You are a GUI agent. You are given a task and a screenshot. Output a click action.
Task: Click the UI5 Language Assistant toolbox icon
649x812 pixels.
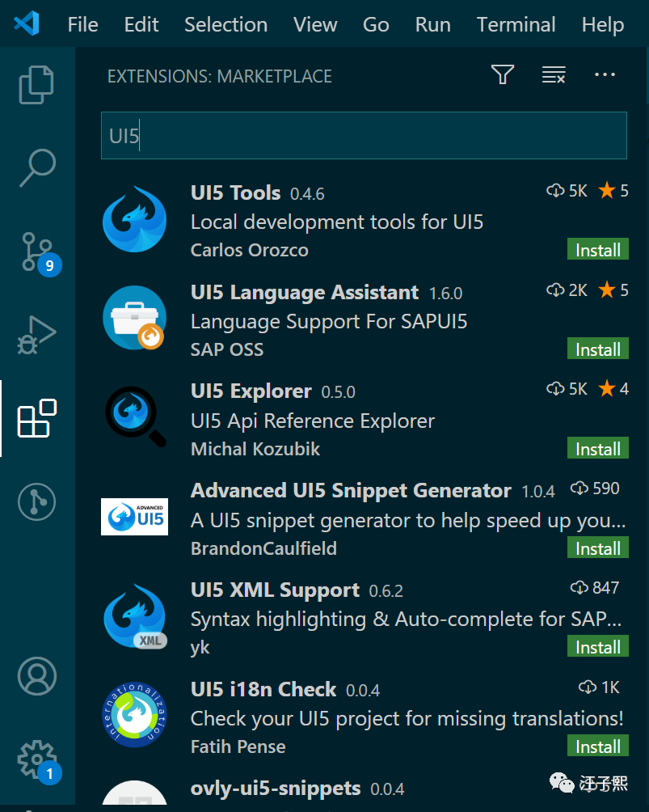tap(134, 318)
